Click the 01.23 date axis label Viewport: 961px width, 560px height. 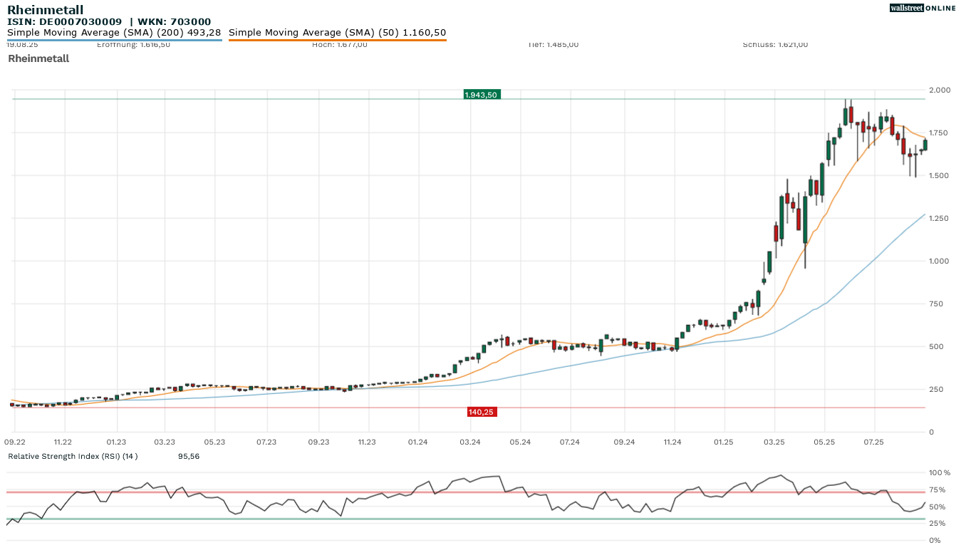116,442
